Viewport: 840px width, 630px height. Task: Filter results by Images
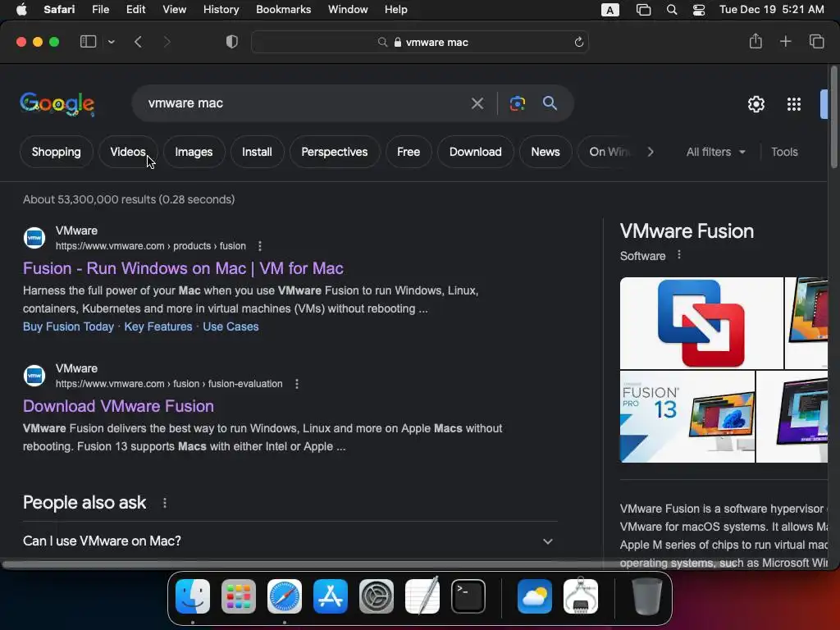pyautogui.click(x=194, y=152)
